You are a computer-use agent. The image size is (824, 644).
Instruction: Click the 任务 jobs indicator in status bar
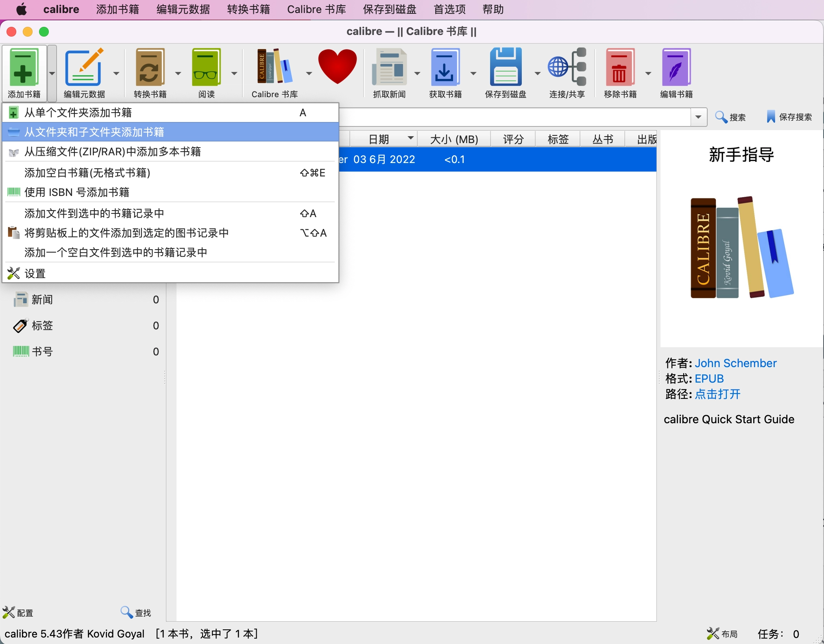coord(778,634)
